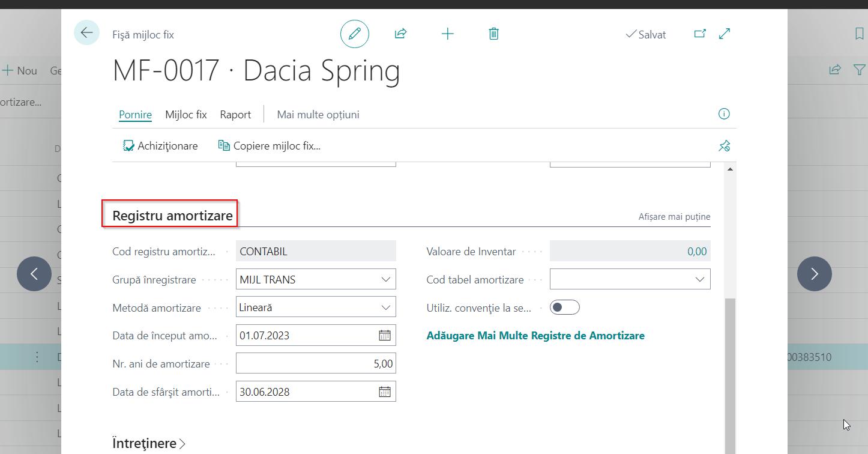Viewport: 868px width, 454px height.
Task: Open card in new window icon
Action: click(699, 34)
